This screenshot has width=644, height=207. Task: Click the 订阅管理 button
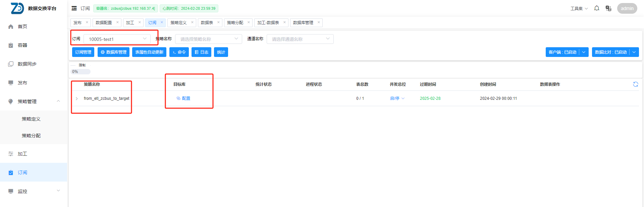click(83, 52)
